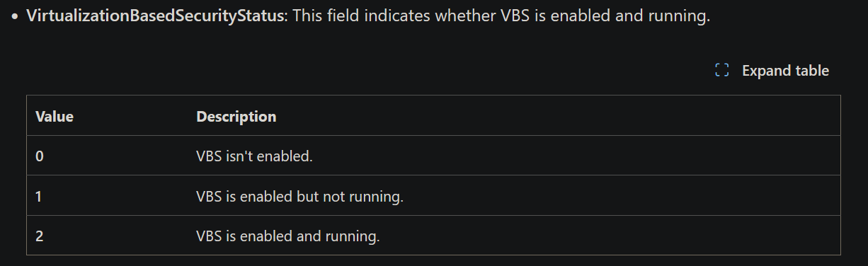This screenshot has width=868, height=266.
Task: Click the word "table" beside the expand icon
Action: [811, 71]
